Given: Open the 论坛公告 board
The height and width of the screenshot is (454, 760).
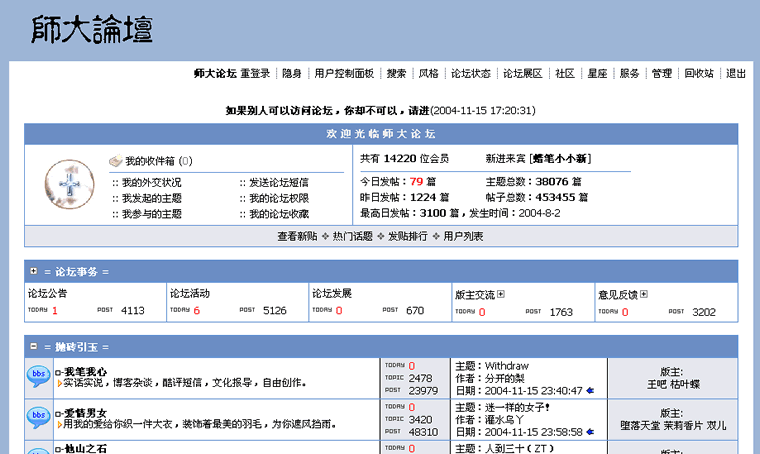Looking at the screenshot, I should click(47, 294).
